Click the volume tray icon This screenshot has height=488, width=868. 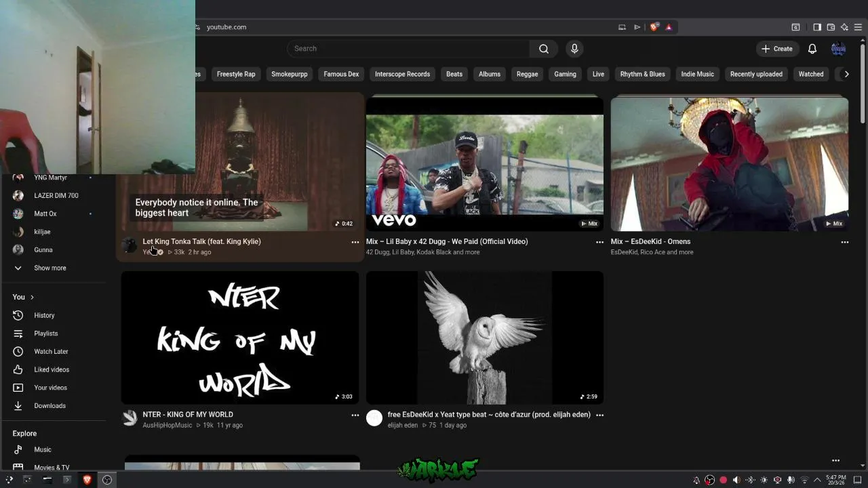736,480
